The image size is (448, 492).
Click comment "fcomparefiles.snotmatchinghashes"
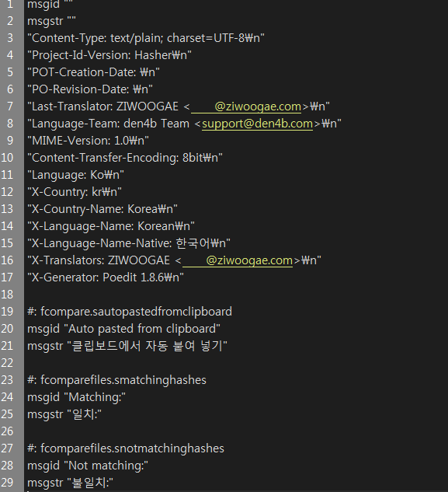coord(126,448)
